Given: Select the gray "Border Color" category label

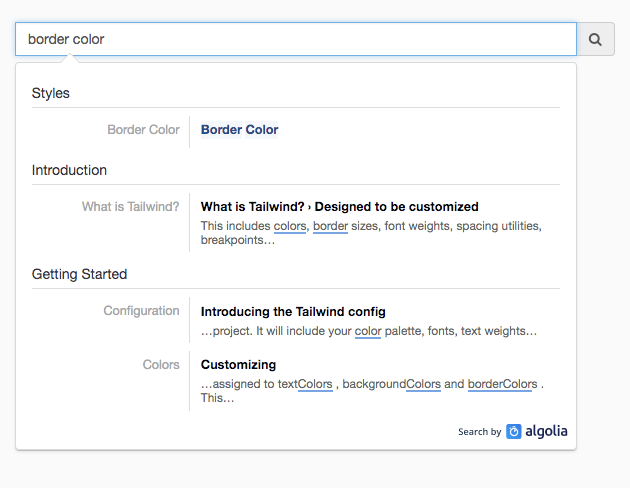Looking at the screenshot, I should tap(143, 130).
